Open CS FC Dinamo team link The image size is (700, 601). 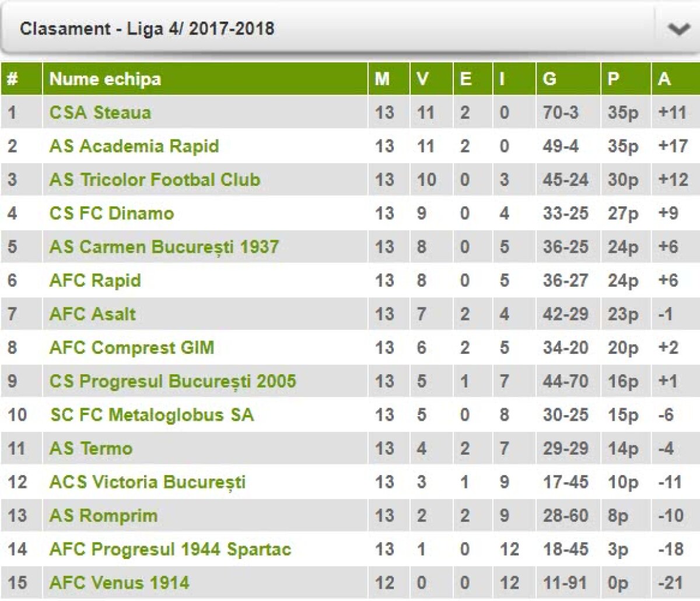[x=111, y=213]
